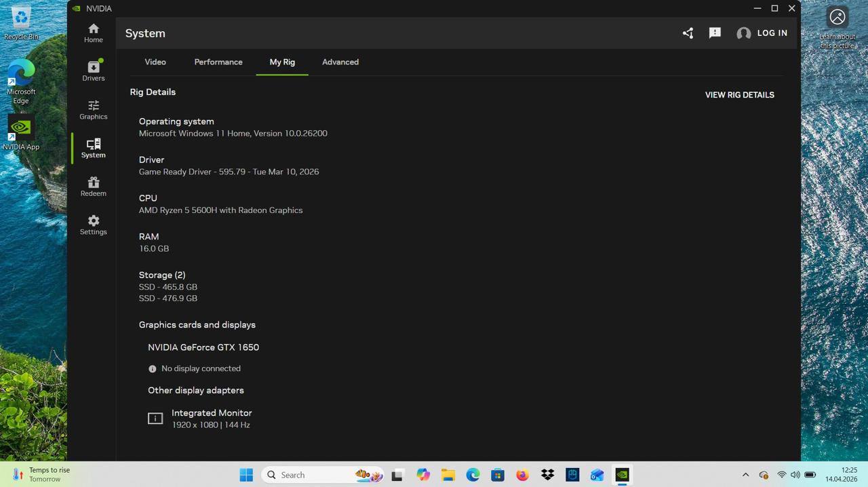Open Edge browser from taskbar

pyautogui.click(x=473, y=475)
